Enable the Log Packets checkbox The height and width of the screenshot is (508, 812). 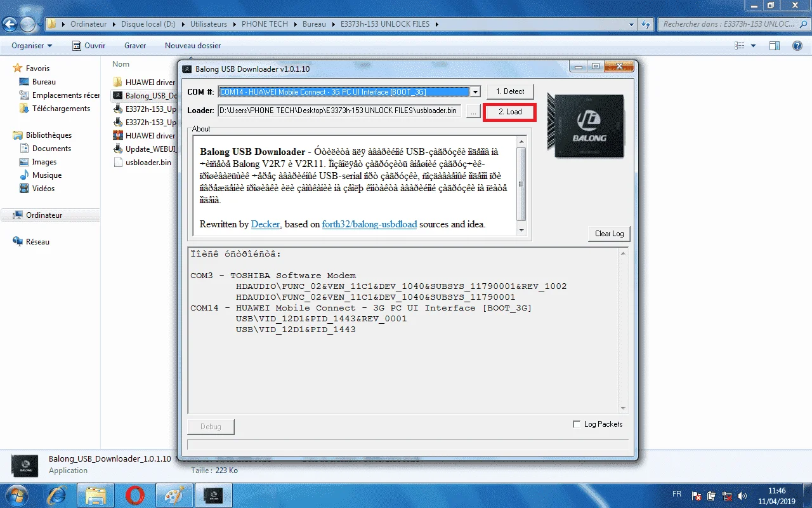[577, 424]
